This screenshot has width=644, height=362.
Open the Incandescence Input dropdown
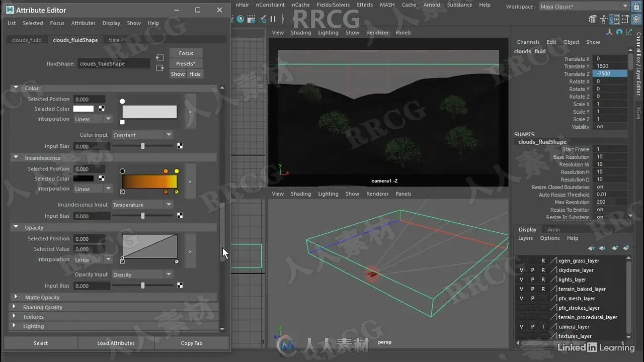142,205
